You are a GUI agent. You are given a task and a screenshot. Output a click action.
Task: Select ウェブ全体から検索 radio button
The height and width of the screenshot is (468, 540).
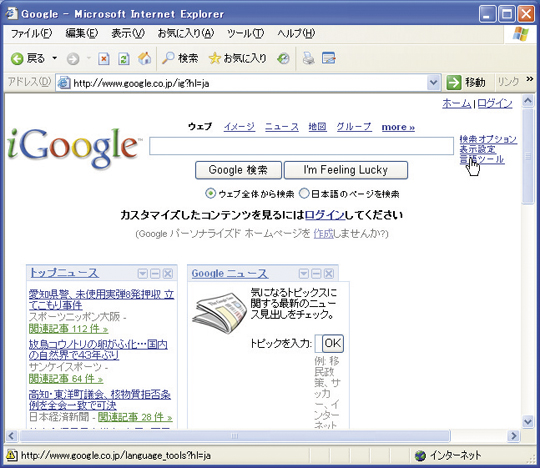[x=210, y=194]
